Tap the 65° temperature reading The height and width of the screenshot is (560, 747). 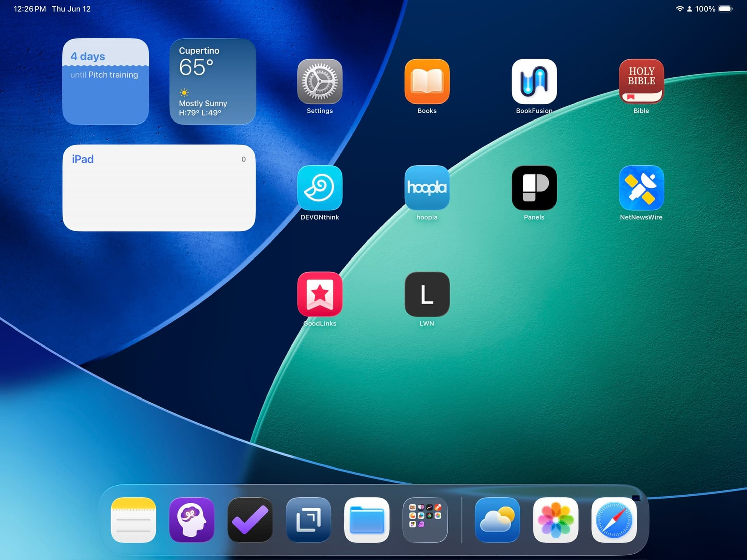196,67
